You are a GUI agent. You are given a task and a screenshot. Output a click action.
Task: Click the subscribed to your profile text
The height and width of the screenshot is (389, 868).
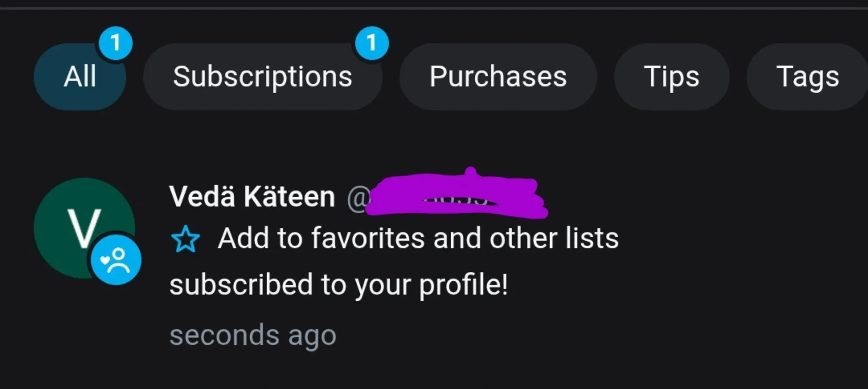tap(338, 284)
